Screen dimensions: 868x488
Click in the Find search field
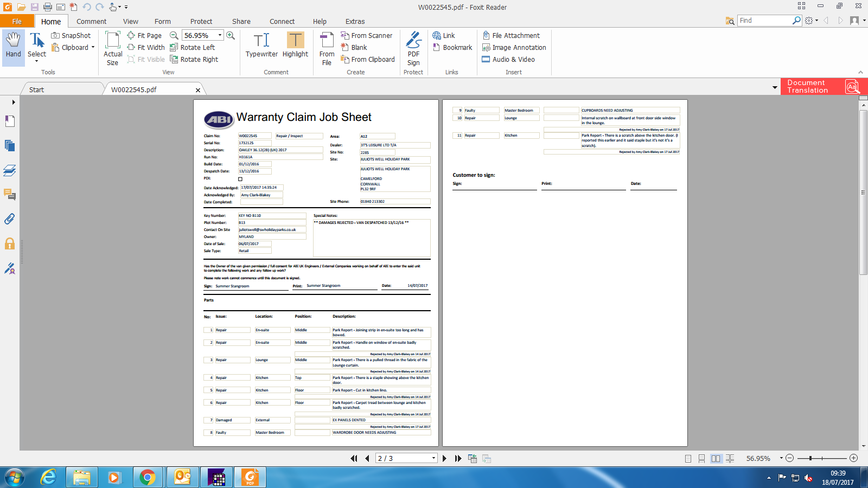tap(765, 21)
